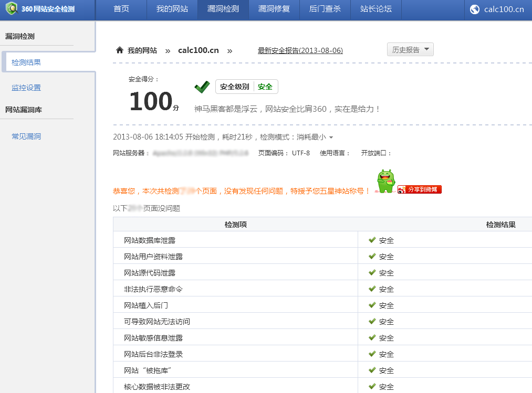Screen dimensions: 532x393
Task: Click the 使用语言 label
Action: 335,153
